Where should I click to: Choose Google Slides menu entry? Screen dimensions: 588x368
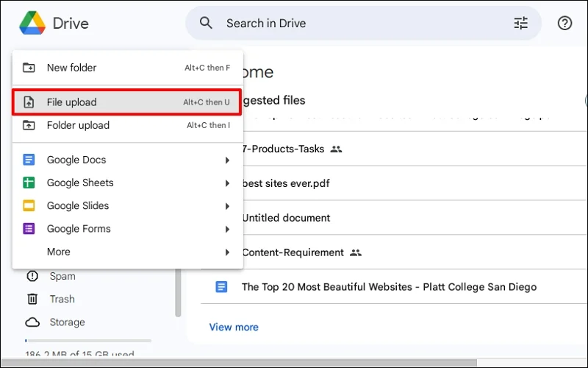[x=127, y=206]
